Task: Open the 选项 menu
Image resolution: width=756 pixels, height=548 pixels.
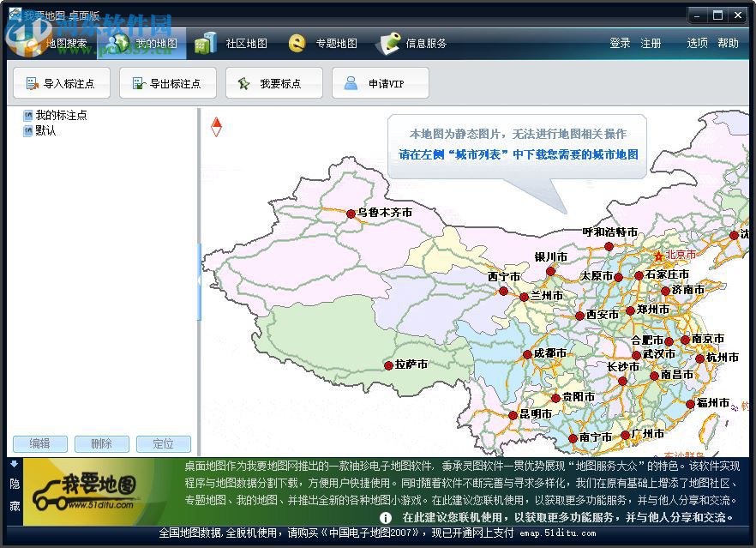Action: click(699, 43)
